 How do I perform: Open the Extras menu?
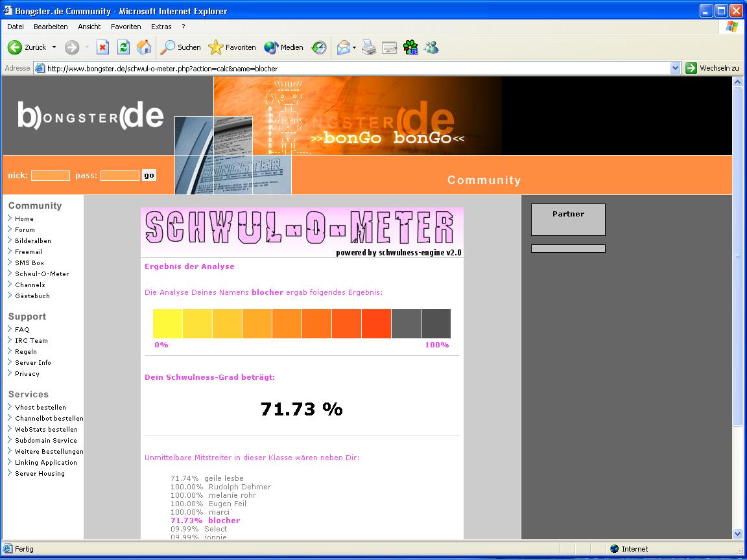(161, 27)
